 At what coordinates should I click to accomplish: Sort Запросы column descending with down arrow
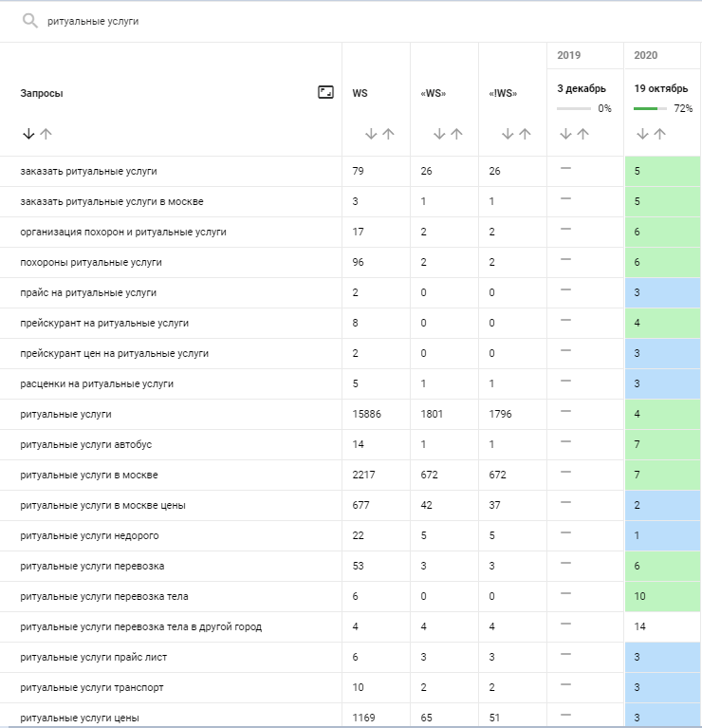[28, 134]
